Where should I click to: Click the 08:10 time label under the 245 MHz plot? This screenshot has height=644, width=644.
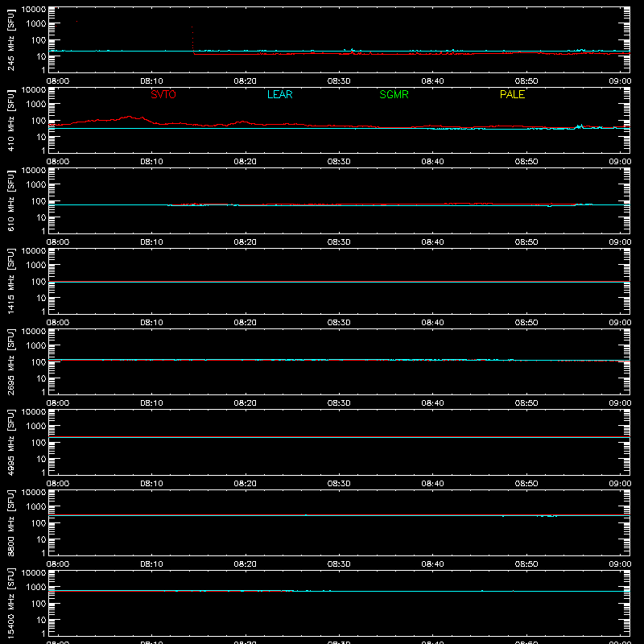[151, 81]
